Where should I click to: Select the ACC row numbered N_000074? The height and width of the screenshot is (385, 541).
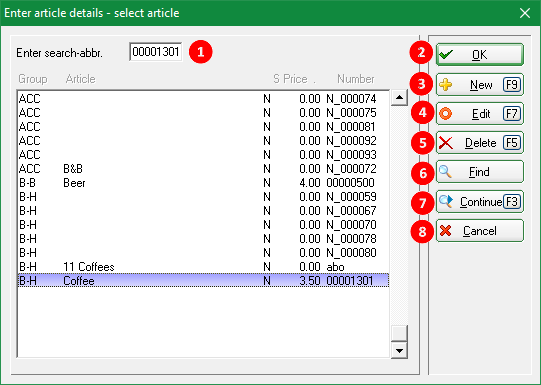pos(203,99)
